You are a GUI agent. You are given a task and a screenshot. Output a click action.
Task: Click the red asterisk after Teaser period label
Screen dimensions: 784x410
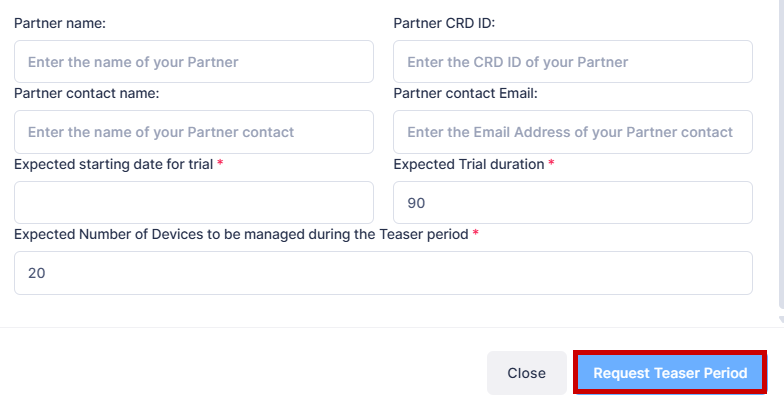(x=476, y=234)
